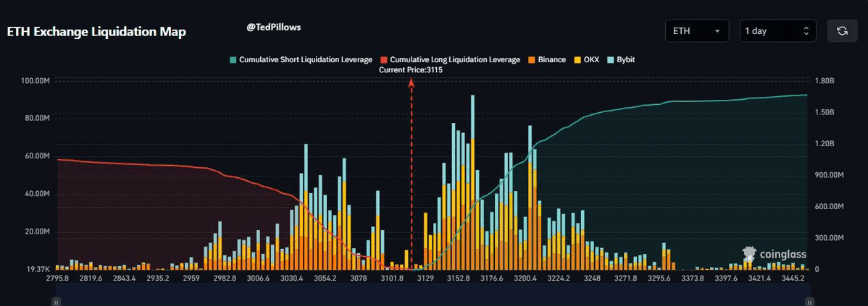Click the 60.00M left axis label
Viewport: 868px width, 306px height.
point(37,156)
